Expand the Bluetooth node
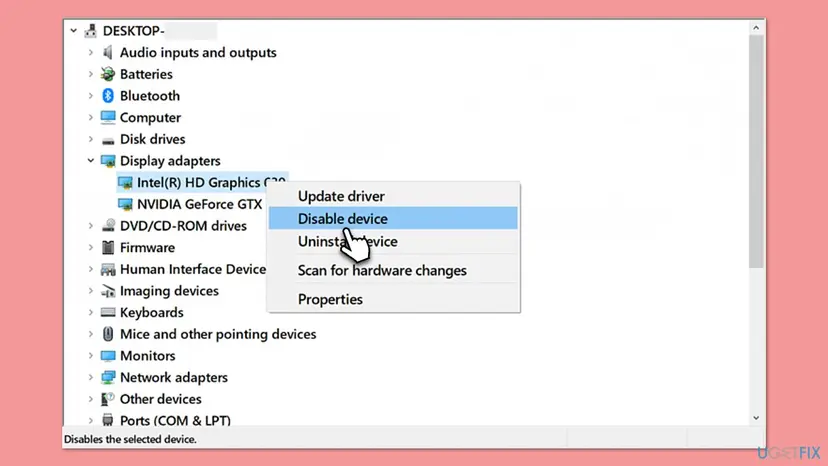The width and height of the screenshot is (828, 466). click(91, 96)
